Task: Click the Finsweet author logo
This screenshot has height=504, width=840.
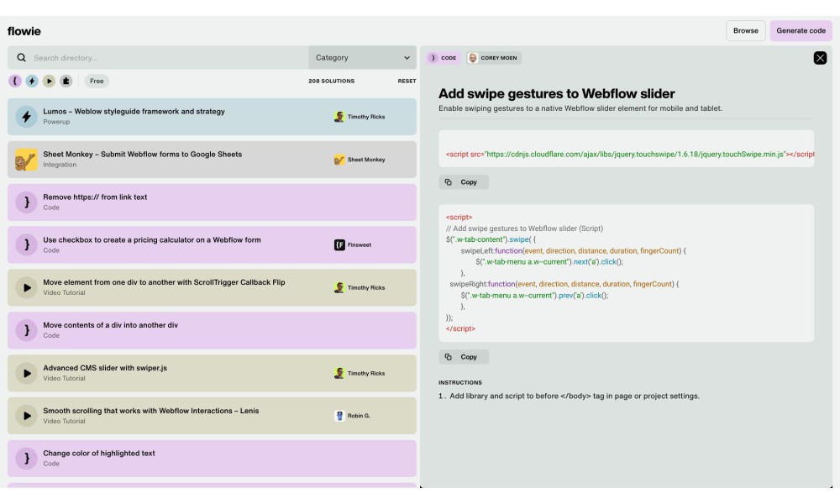Action: 339,244
